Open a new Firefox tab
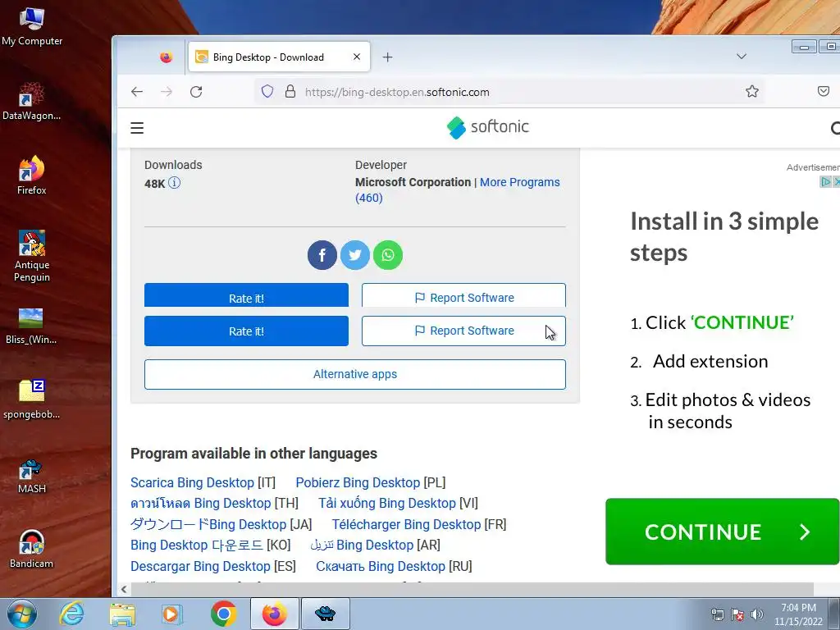 point(387,57)
